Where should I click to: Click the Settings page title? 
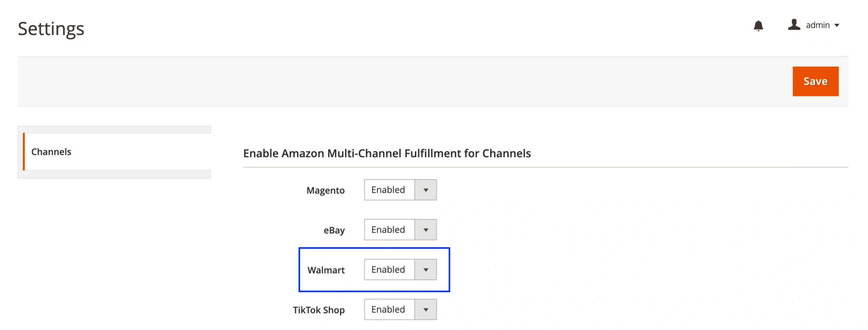(x=51, y=29)
